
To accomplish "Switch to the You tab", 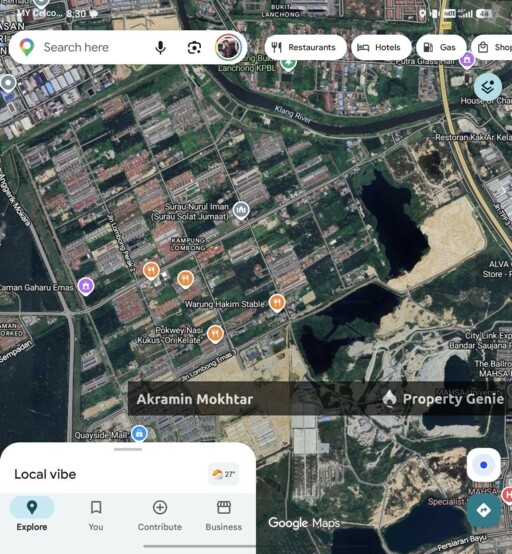I will [96, 516].
